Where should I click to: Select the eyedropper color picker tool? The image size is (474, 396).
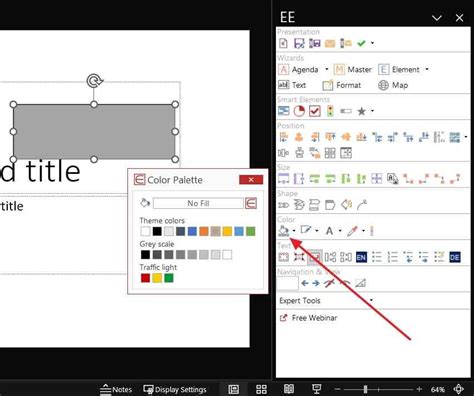click(x=352, y=231)
